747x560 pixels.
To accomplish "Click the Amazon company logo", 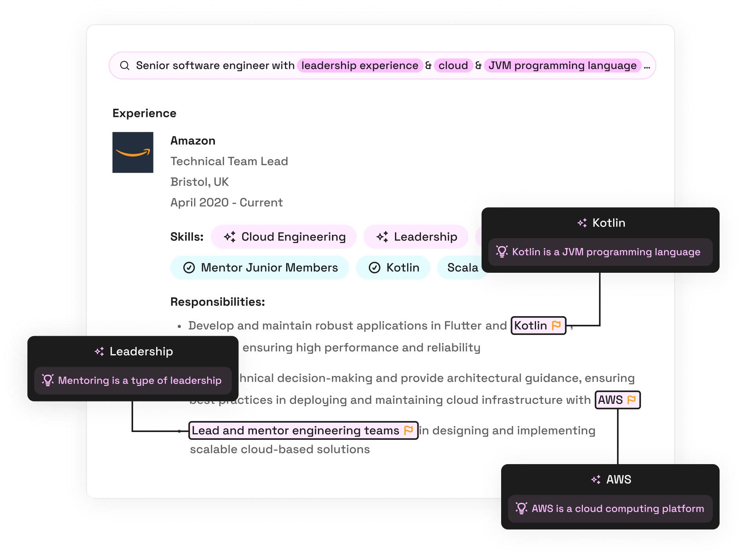I will (133, 152).
